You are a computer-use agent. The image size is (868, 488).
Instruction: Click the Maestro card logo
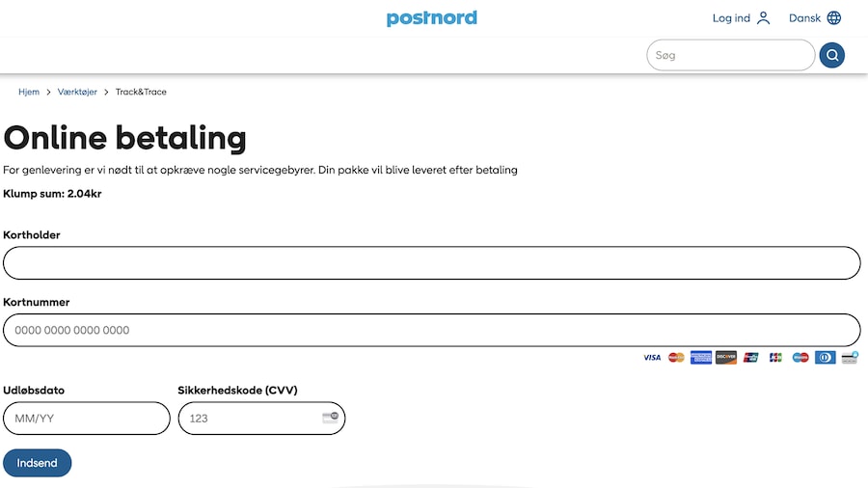800,358
